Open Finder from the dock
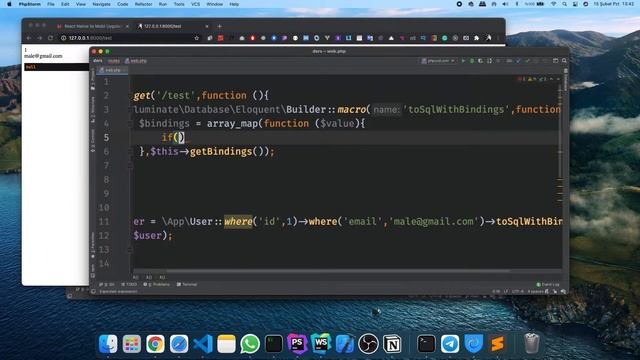This screenshot has height=360, width=640. (x=108, y=344)
